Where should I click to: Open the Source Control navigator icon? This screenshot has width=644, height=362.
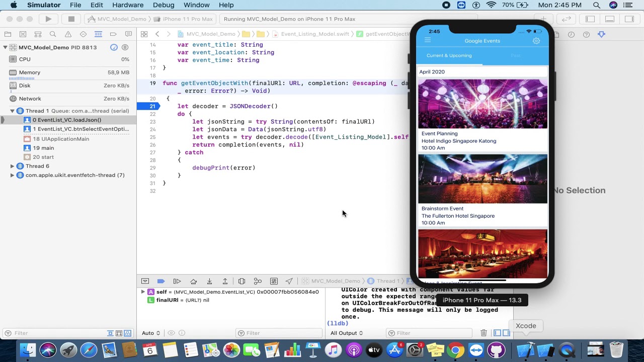pos(23,34)
